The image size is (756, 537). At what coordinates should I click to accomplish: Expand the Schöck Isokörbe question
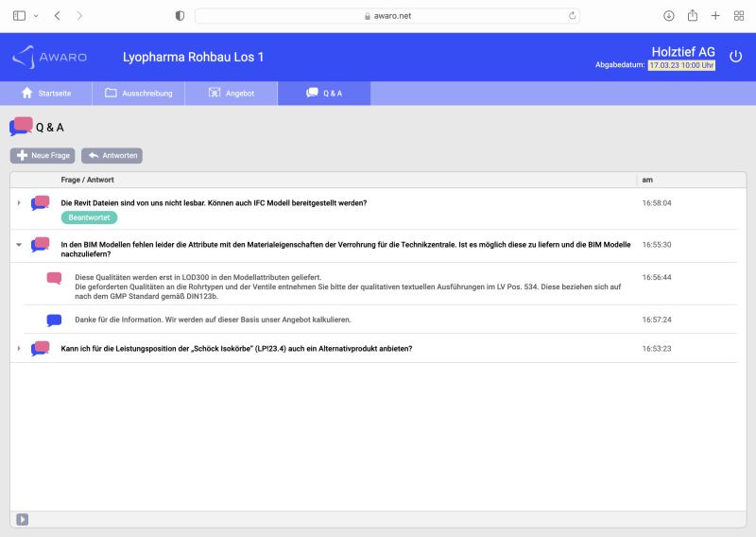click(19, 349)
